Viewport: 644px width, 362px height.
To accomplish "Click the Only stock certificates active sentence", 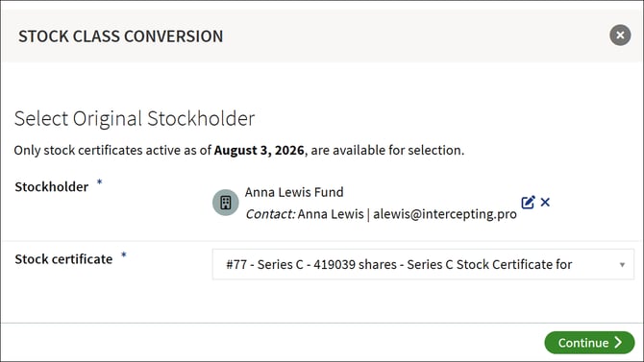I will pos(239,150).
